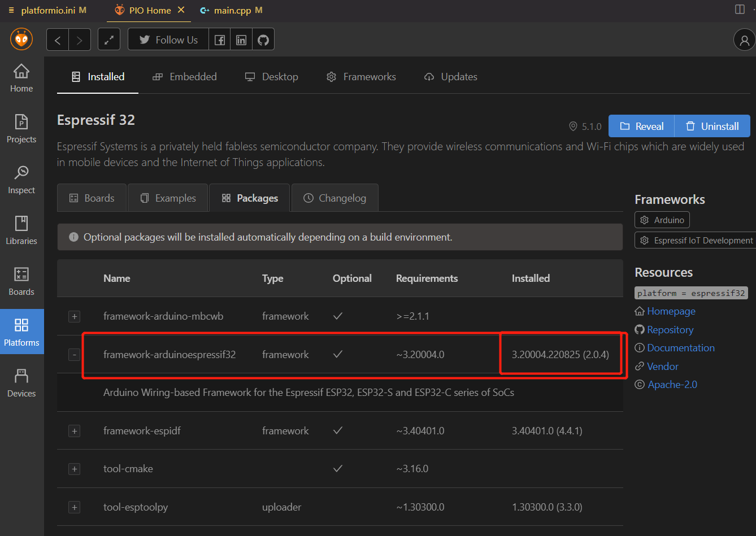Click the Uninstall button
The height and width of the screenshot is (536, 756).
click(x=712, y=127)
